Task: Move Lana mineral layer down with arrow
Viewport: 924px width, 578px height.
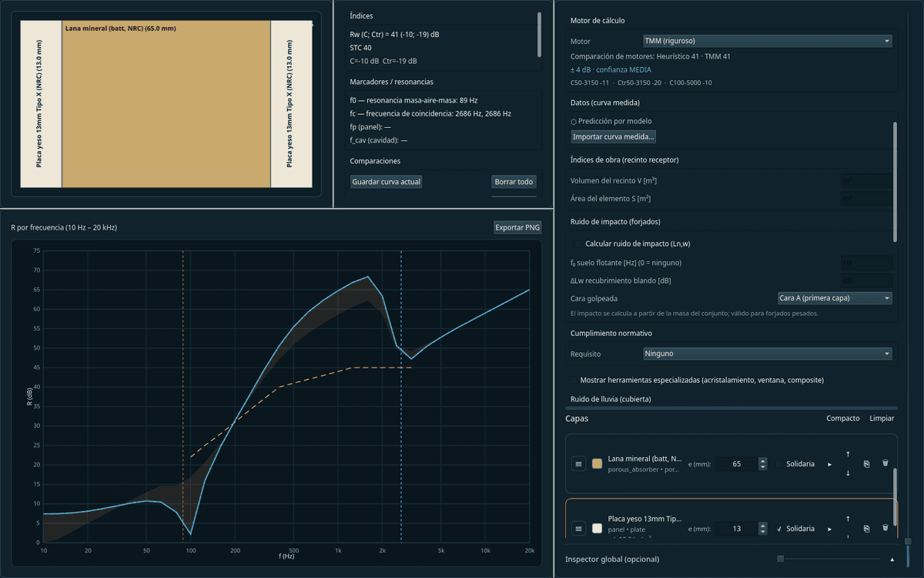Action: click(x=848, y=473)
